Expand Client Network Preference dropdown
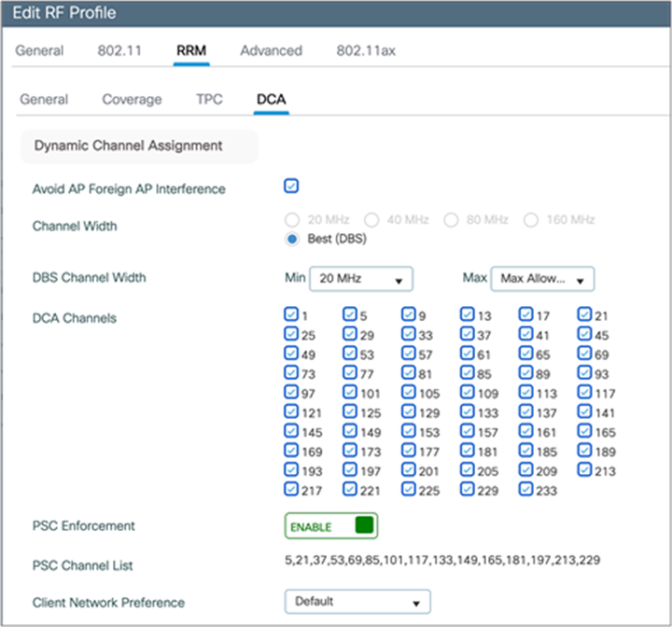The image size is (672, 627). pos(357,602)
